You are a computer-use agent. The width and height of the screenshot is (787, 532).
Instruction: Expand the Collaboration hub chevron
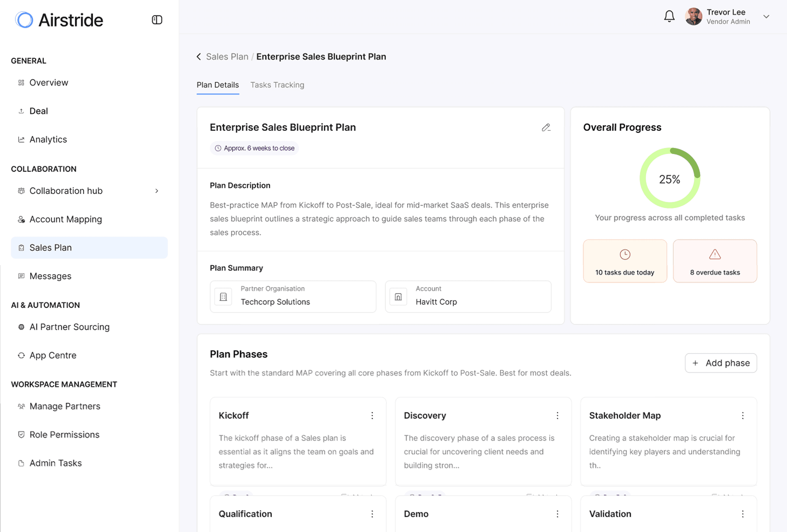click(x=156, y=191)
